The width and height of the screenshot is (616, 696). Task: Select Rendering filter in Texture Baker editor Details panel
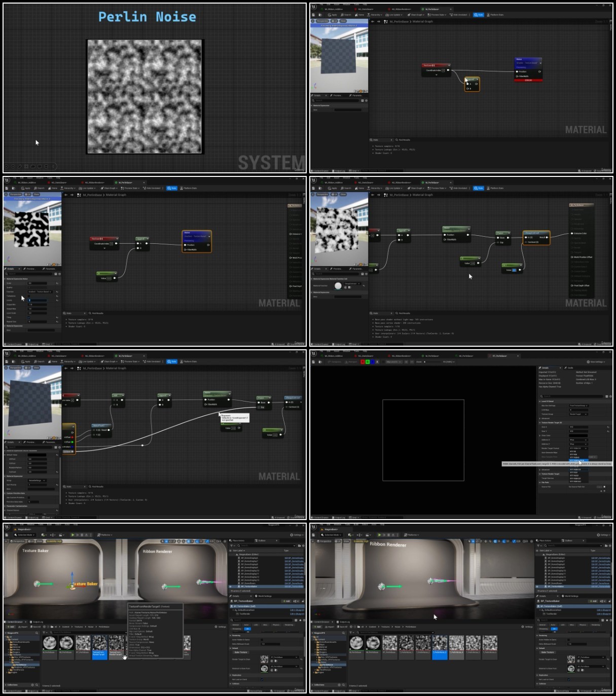click(288, 625)
